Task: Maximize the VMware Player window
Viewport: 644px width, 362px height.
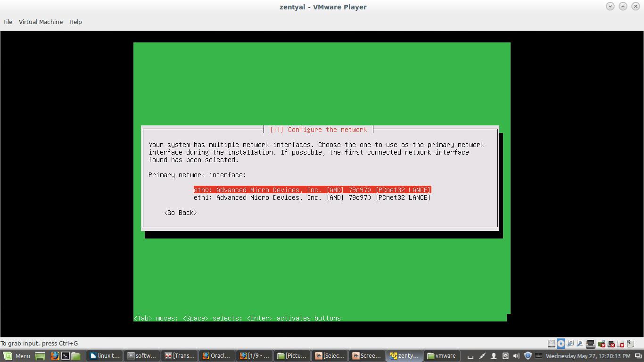Action: (x=623, y=6)
